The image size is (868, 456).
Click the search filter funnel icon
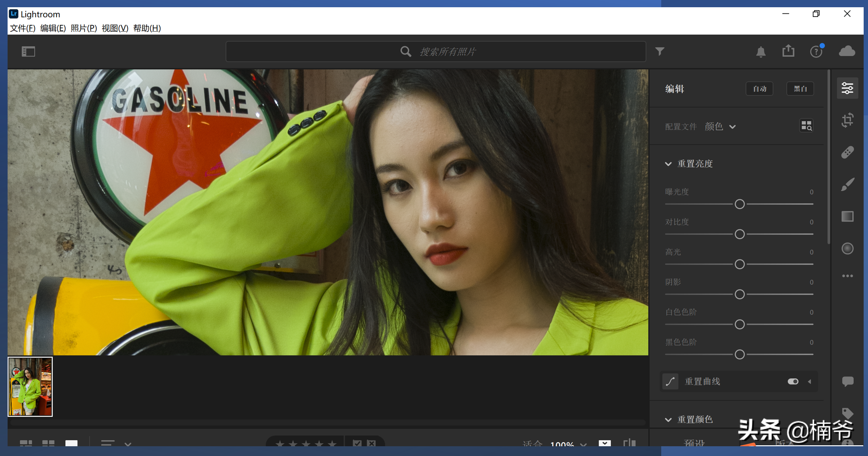click(x=660, y=51)
